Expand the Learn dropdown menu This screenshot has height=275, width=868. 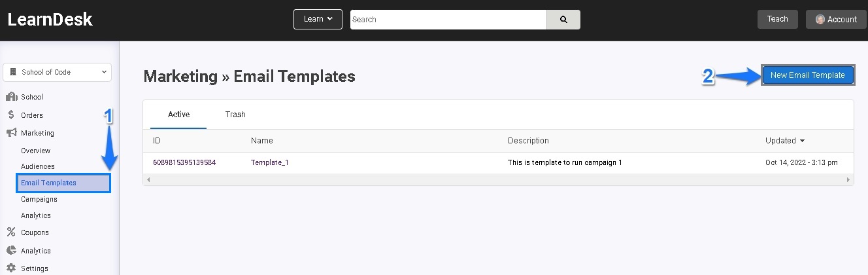318,19
